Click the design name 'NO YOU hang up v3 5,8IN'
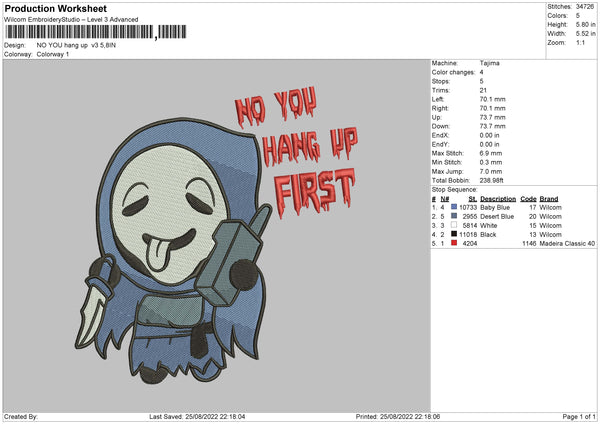 (x=76, y=45)
